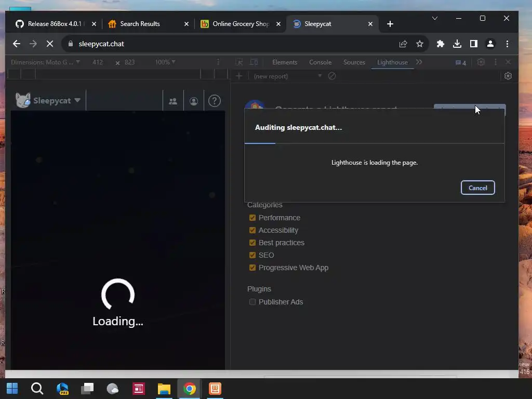
Task: Toggle the SEO category checkbox
Action: pos(252,255)
